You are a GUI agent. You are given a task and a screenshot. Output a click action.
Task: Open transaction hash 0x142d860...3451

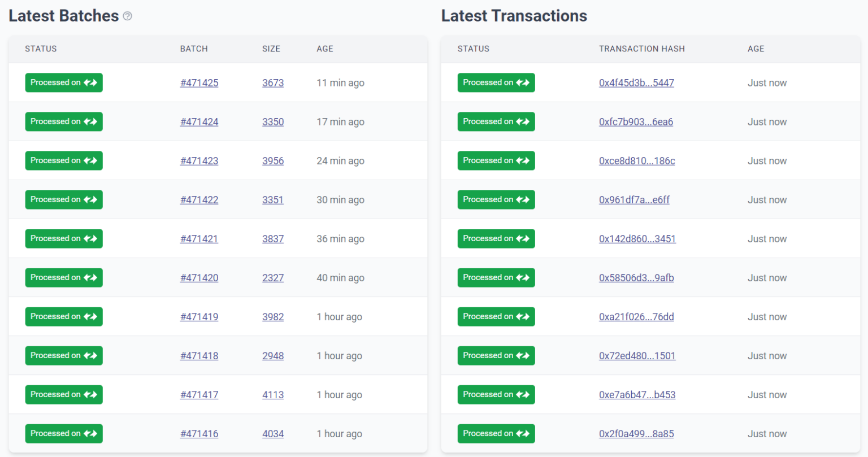coord(637,239)
